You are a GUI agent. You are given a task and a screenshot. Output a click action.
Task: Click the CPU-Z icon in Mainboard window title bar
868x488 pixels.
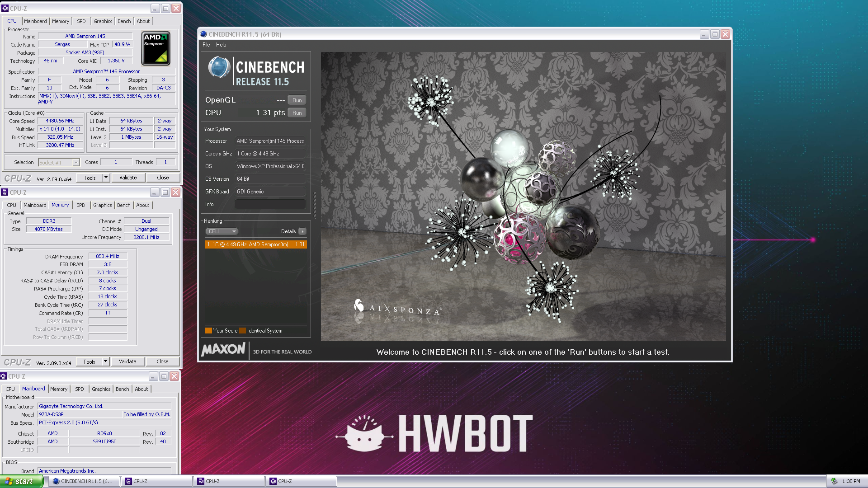[4, 376]
